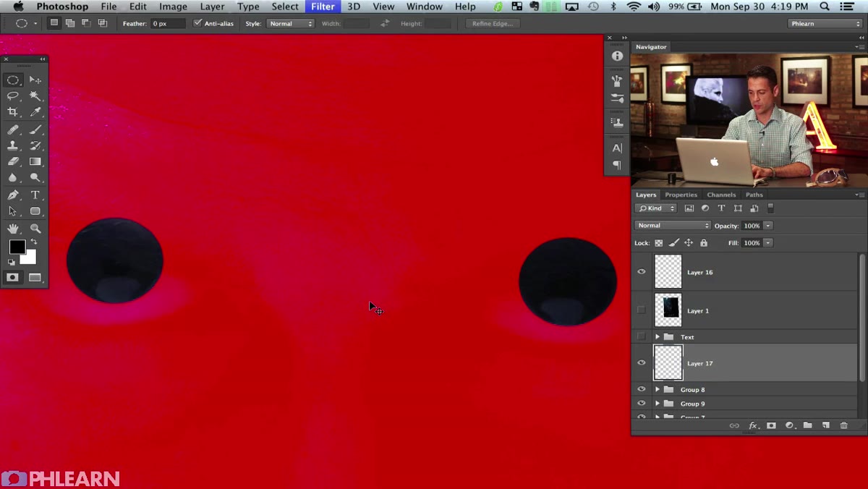Switch to the Properties tab
The height and width of the screenshot is (489, 868).
point(681,195)
